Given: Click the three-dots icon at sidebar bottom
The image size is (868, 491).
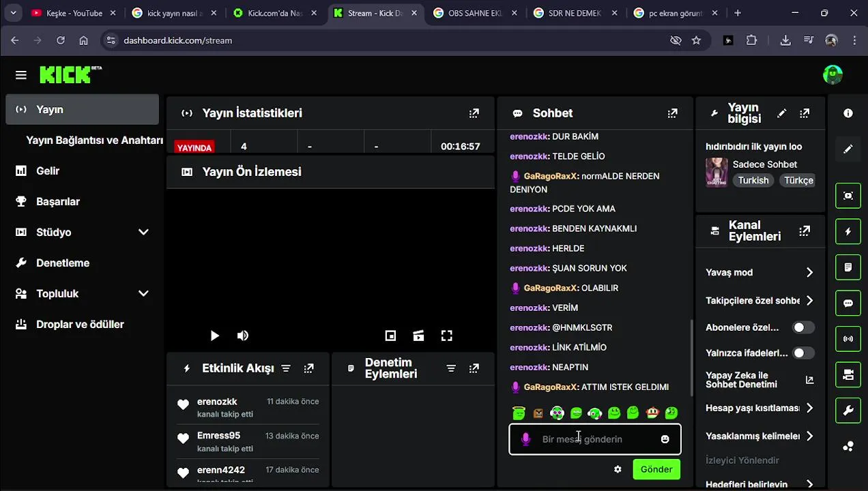Looking at the screenshot, I should tap(848, 447).
